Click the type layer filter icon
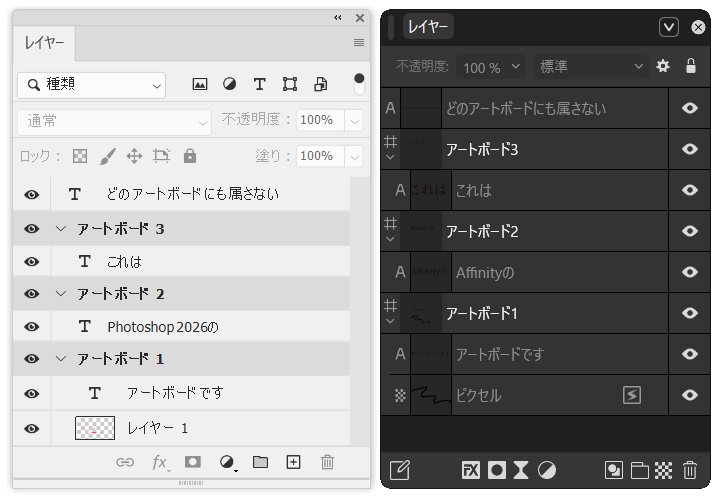Screen dimensions: 722x498 tap(259, 85)
